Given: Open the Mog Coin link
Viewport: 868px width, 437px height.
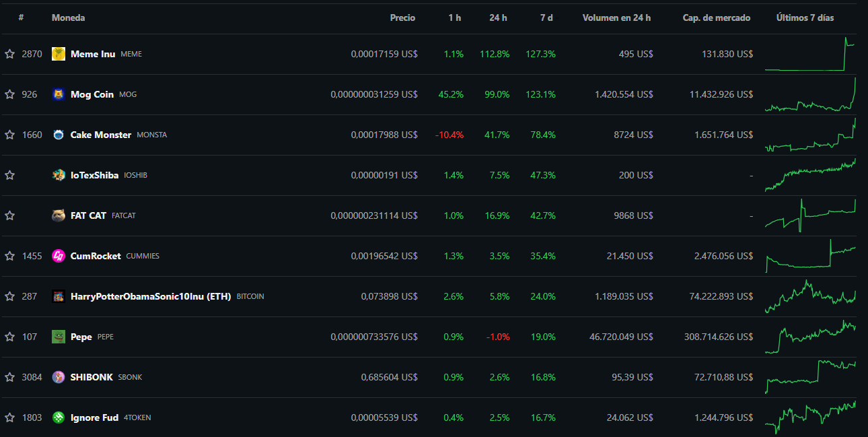Looking at the screenshot, I should 92,94.
